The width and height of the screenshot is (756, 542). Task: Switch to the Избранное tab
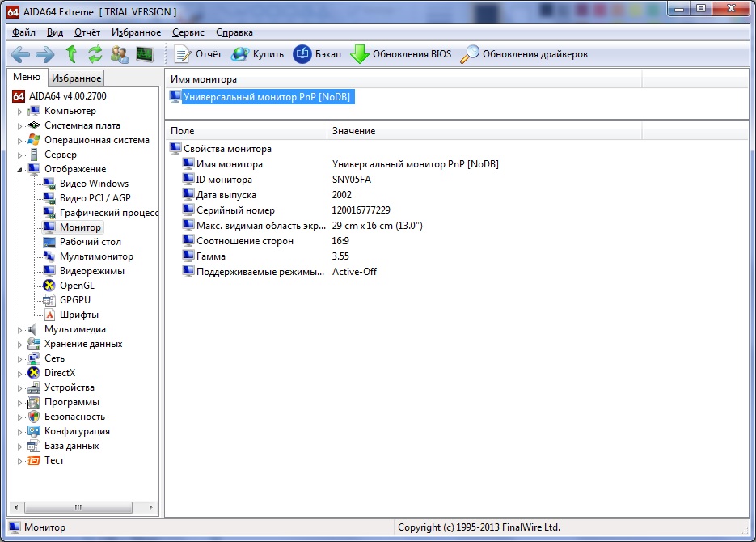76,78
